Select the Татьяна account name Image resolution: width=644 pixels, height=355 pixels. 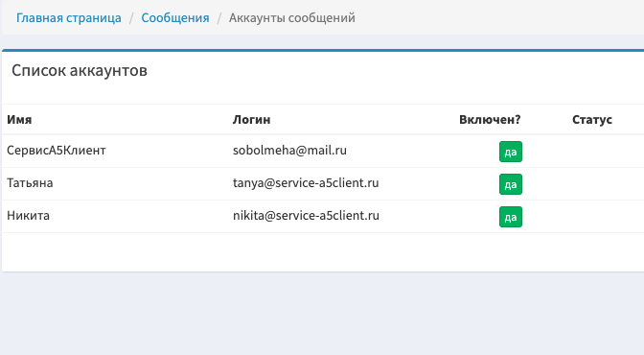click(x=30, y=183)
